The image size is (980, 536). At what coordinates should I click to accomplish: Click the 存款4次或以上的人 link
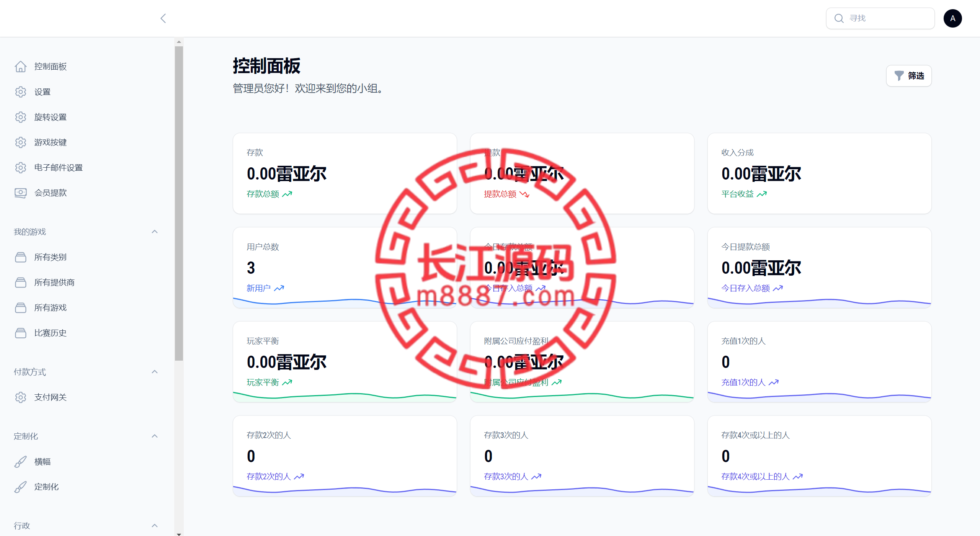tap(756, 477)
